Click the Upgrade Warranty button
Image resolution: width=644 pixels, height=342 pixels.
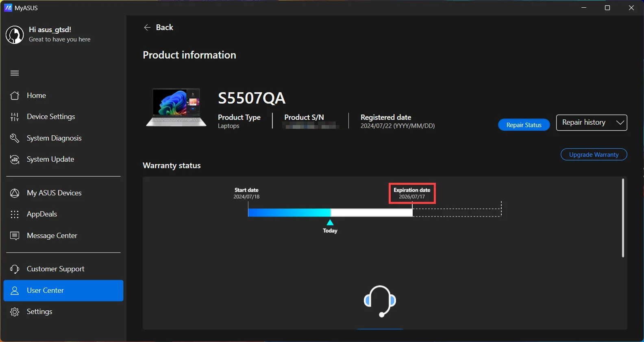pyautogui.click(x=594, y=154)
